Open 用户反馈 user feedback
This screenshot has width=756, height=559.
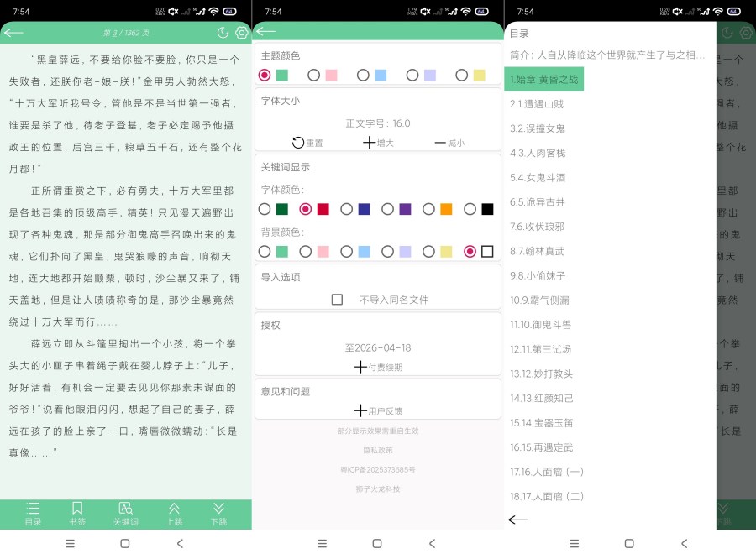(378, 410)
